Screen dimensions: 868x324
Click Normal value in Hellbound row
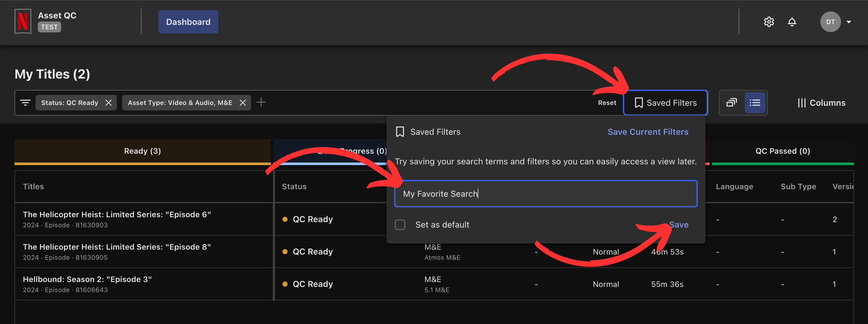pyautogui.click(x=606, y=284)
